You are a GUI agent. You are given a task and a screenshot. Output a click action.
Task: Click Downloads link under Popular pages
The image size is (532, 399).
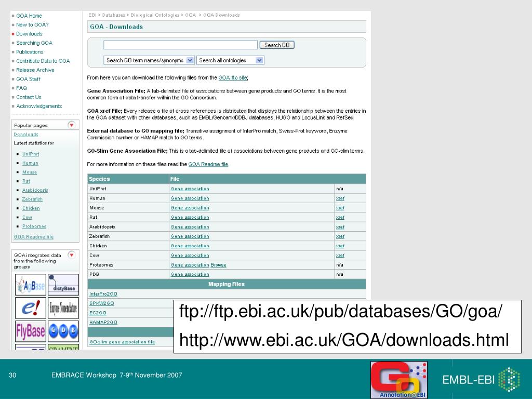coord(26,135)
